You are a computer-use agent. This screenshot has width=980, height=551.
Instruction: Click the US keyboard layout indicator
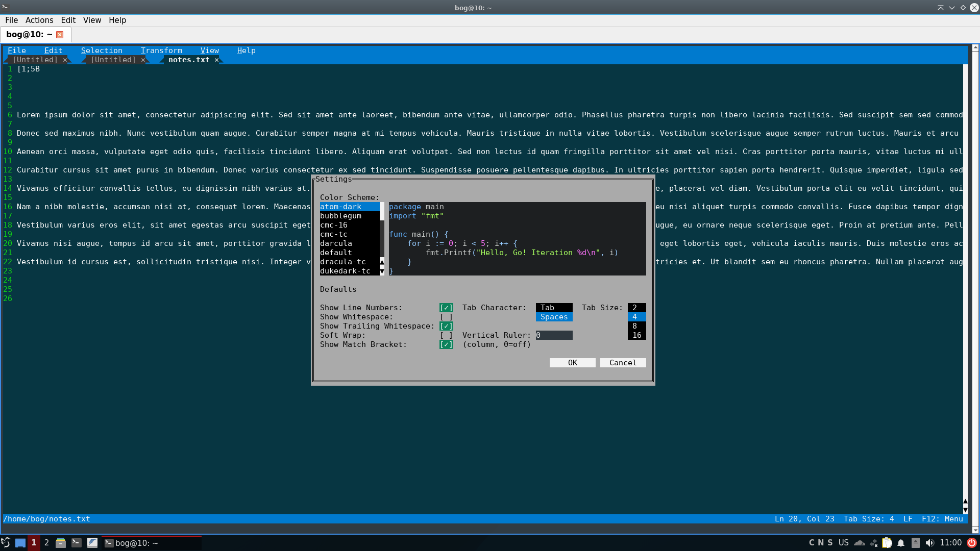pos(844,543)
